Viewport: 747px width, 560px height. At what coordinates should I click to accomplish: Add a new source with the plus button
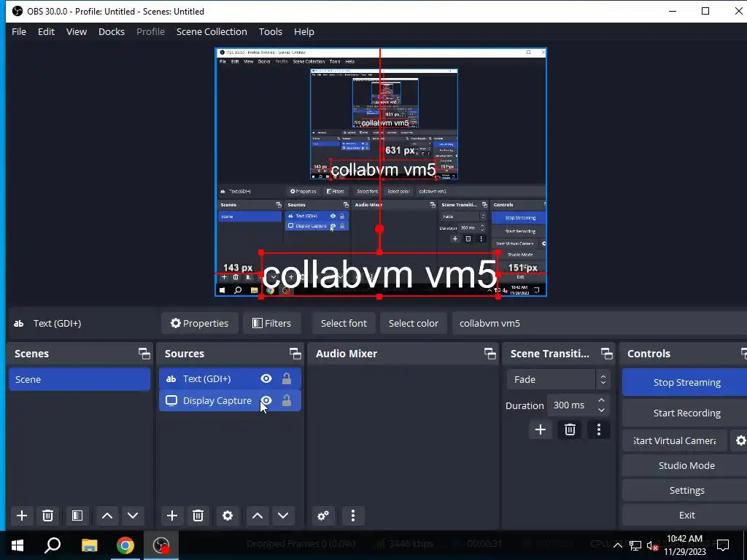coord(172,516)
